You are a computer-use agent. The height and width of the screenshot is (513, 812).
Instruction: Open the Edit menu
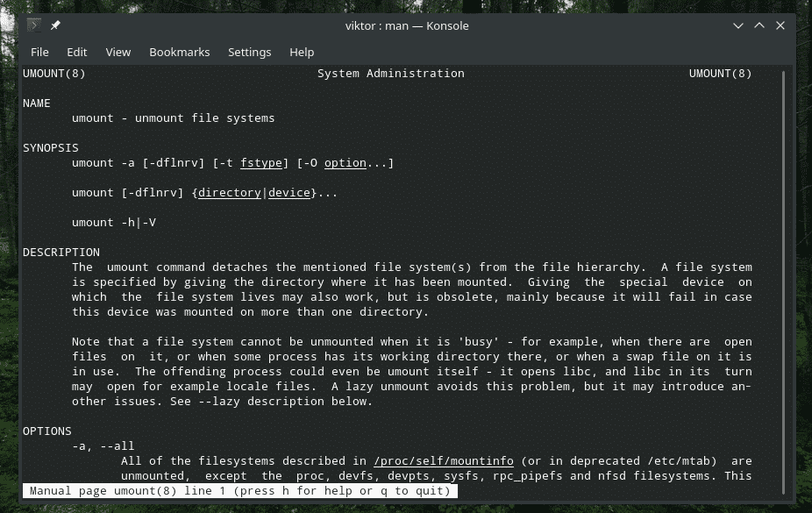(x=77, y=52)
